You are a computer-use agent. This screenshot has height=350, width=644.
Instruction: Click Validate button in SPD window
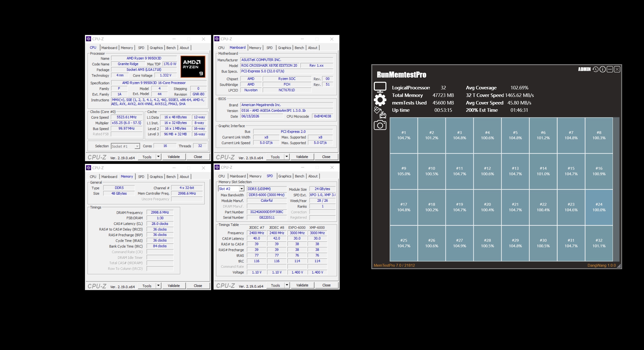[x=302, y=285]
